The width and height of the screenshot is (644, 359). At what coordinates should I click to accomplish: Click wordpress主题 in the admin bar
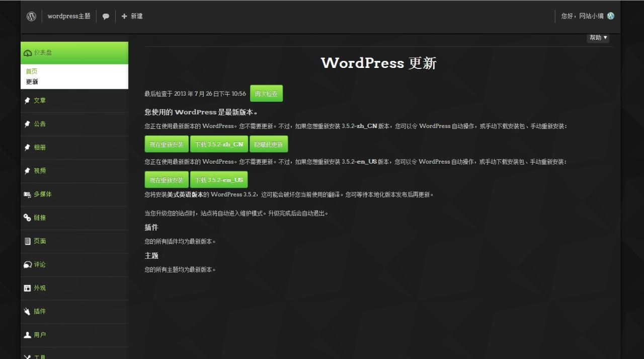(x=68, y=16)
